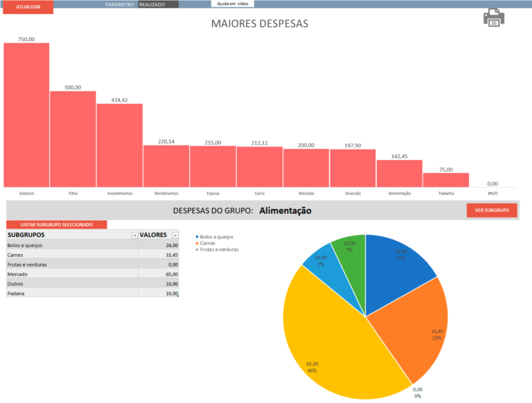Click the Esposa bar 215,00
The width and height of the screenshot is (532, 403).
[213, 166]
